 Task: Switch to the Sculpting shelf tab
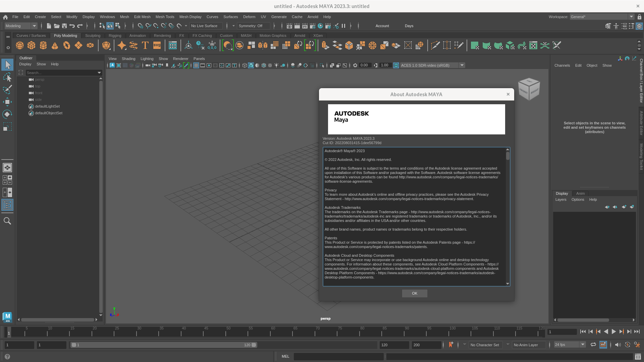pos(93,36)
